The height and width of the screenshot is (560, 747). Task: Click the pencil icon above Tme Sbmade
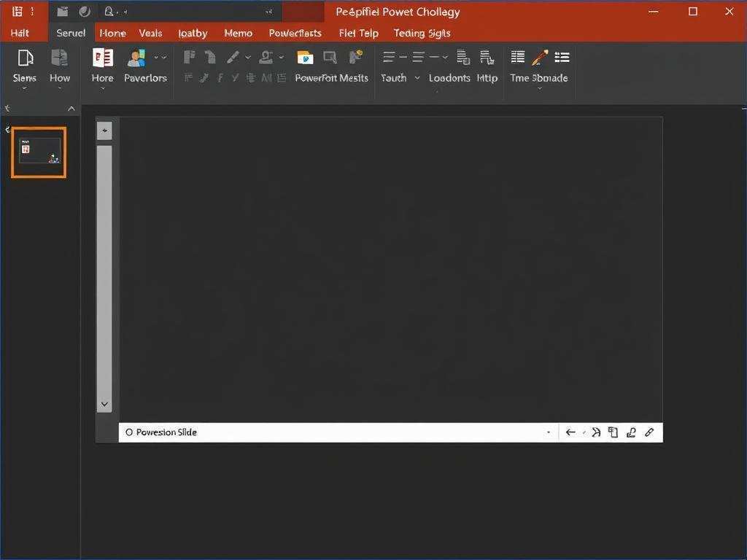tap(540, 58)
